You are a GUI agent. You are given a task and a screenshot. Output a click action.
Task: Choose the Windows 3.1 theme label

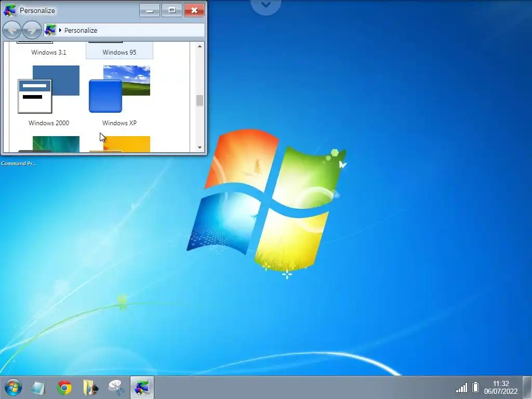[49, 52]
